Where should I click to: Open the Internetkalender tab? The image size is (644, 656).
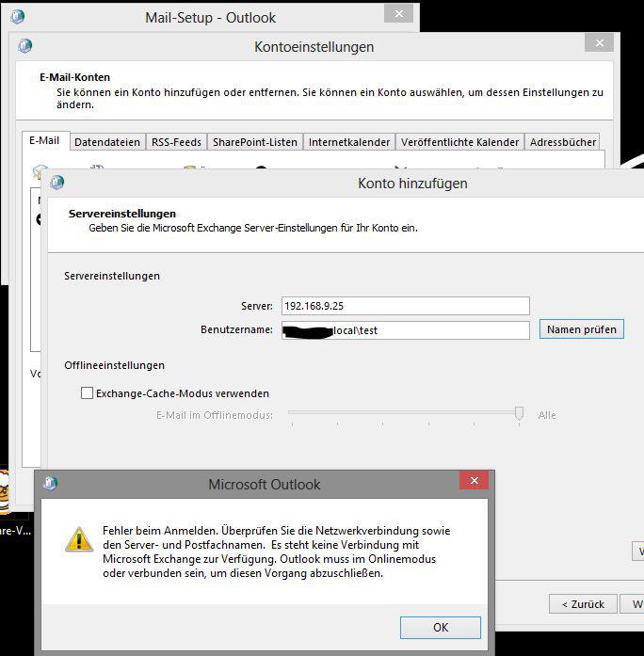pos(349,142)
